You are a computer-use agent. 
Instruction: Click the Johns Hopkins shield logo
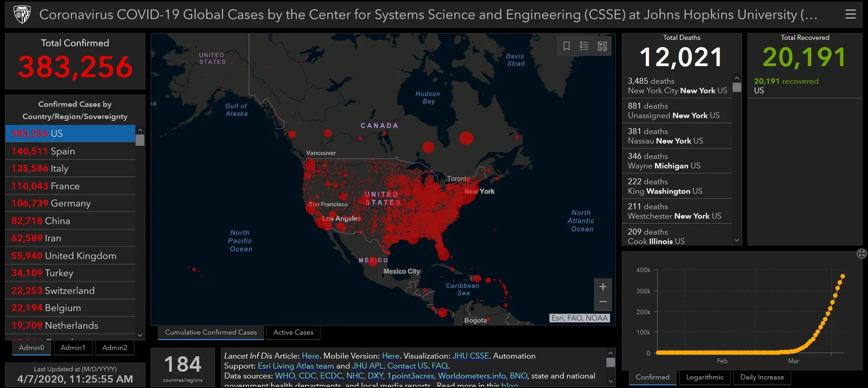point(22,14)
